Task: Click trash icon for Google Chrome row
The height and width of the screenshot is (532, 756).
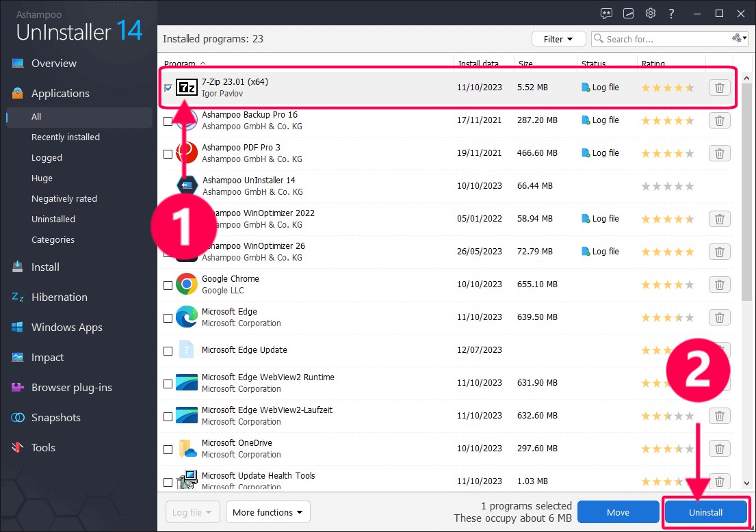Action: (719, 284)
